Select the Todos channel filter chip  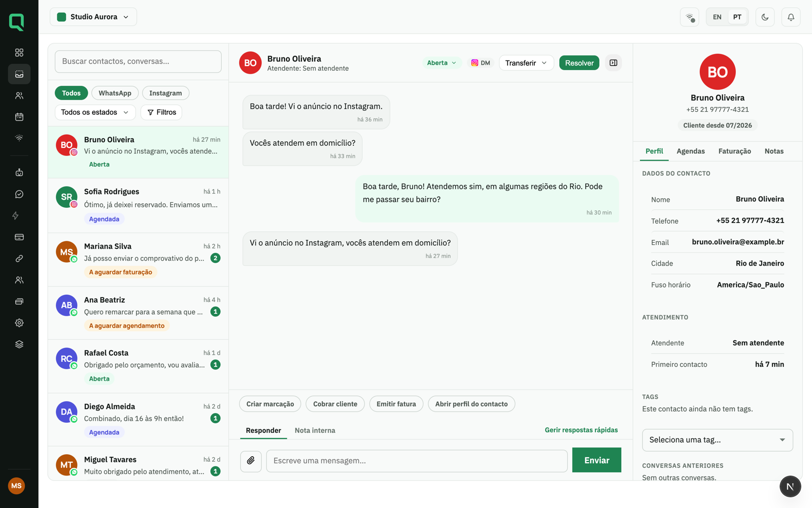click(71, 93)
